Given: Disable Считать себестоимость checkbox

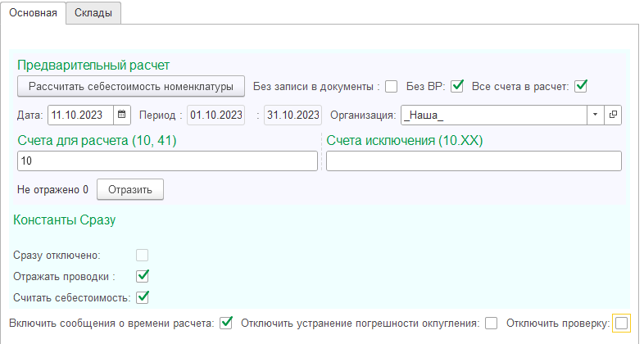Looking at the screenshot, I should click(x=143, y=297).
